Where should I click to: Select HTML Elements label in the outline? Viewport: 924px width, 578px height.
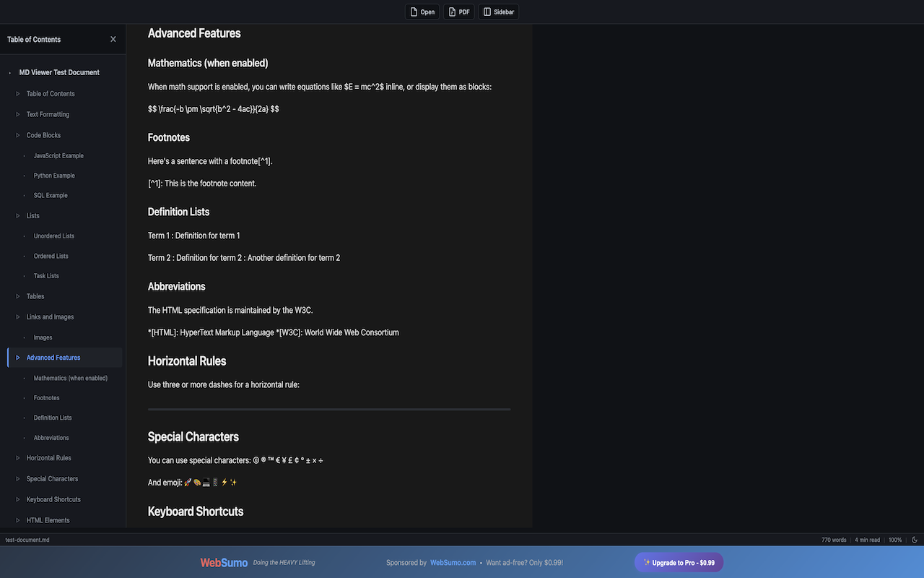click(x=48, y=520)
